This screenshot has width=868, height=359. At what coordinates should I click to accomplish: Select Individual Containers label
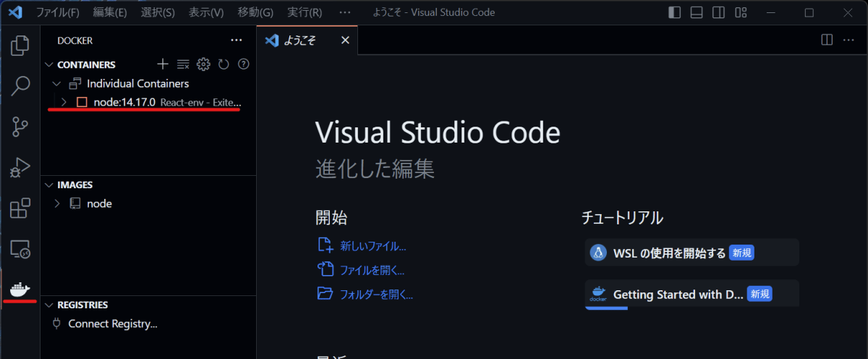click(x=138, y=83)
